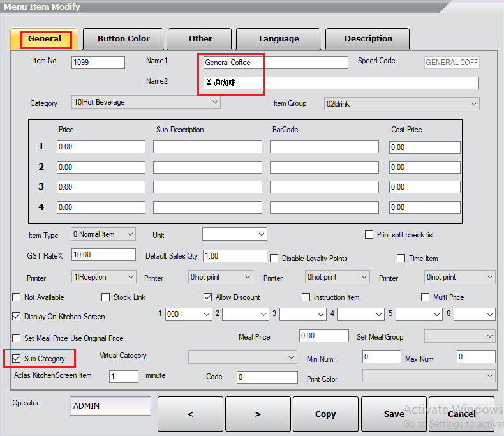The height and width of the screenshot is (436, 504).
Task: Click the GST Rate% field
Action: click(103, 255)
